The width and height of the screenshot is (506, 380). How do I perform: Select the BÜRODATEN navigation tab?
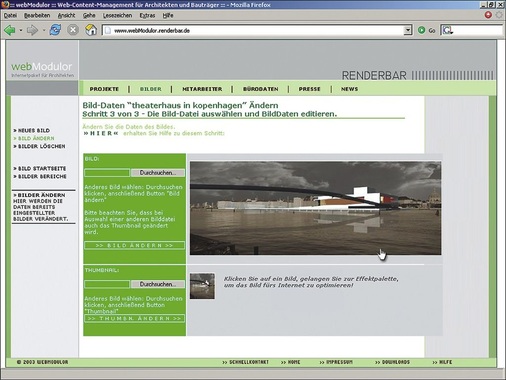pos(260,89)
